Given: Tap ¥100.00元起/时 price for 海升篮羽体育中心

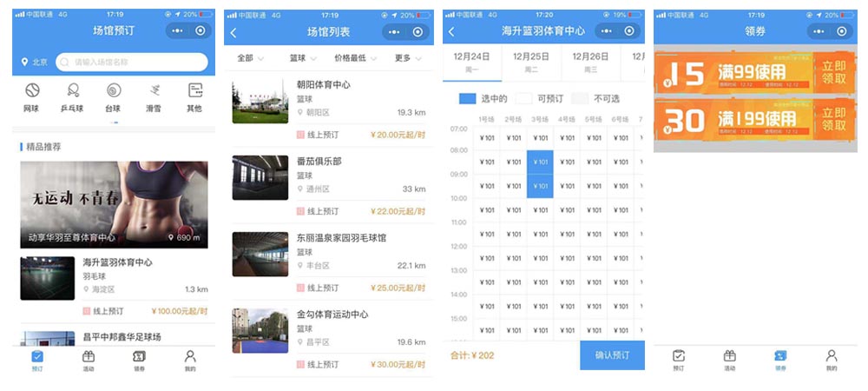Looking at the screenshot, I should [180, 311].
